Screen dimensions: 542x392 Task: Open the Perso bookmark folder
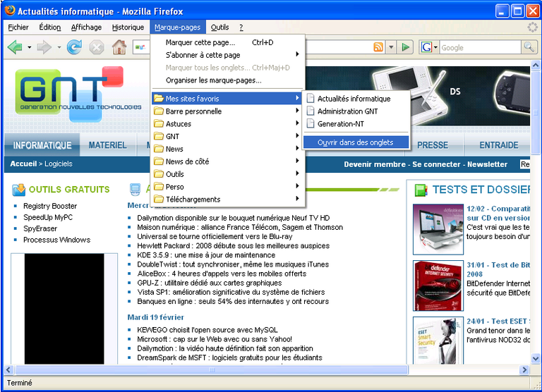pos(227,187)
